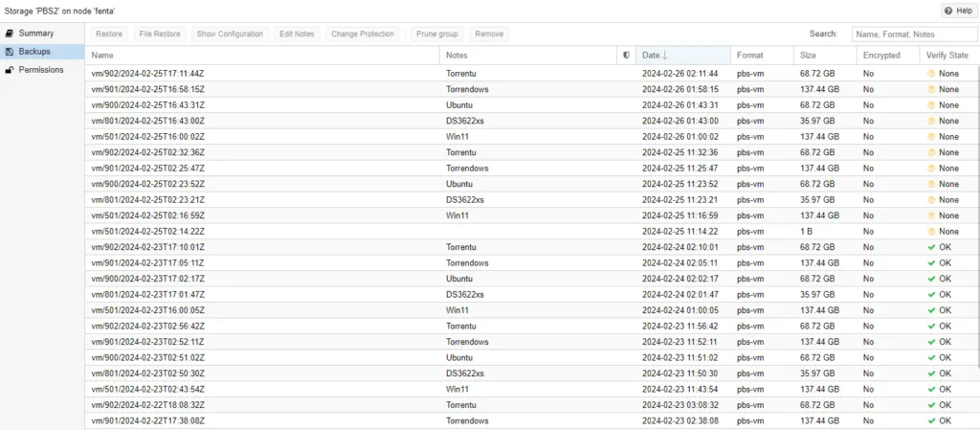Screen dimensions: 980x430
Task: Click the Prune group button
Action: click(x=437, y=34)
